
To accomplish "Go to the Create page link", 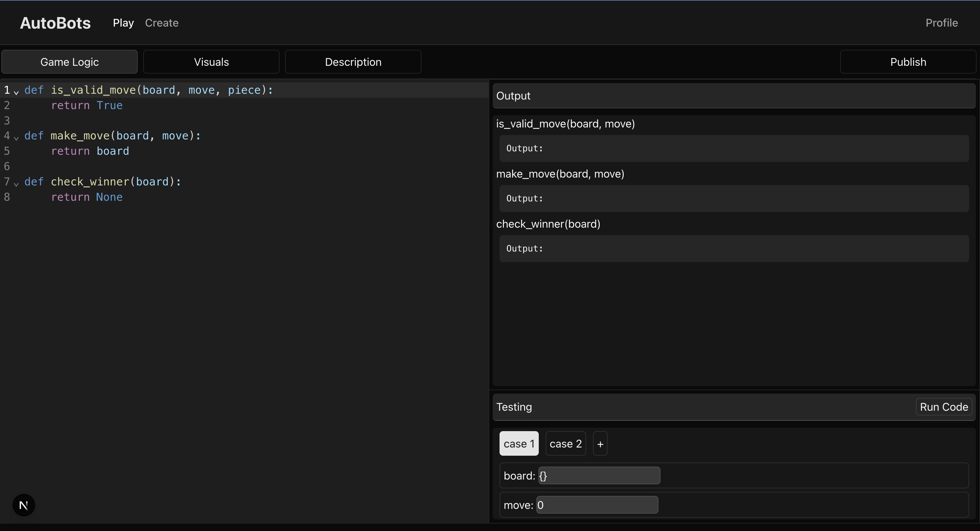I will tap(162, 23).
